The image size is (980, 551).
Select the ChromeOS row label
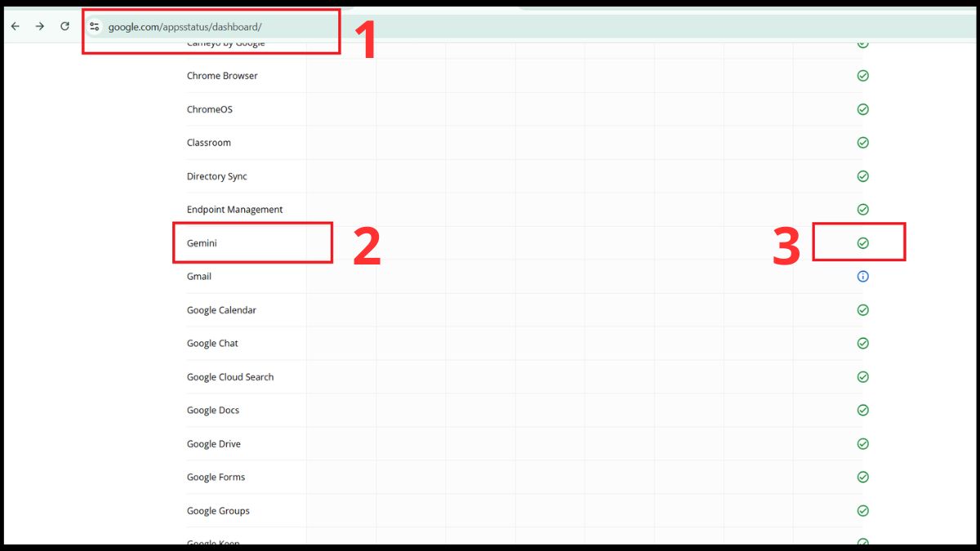(x=210, y=109)
